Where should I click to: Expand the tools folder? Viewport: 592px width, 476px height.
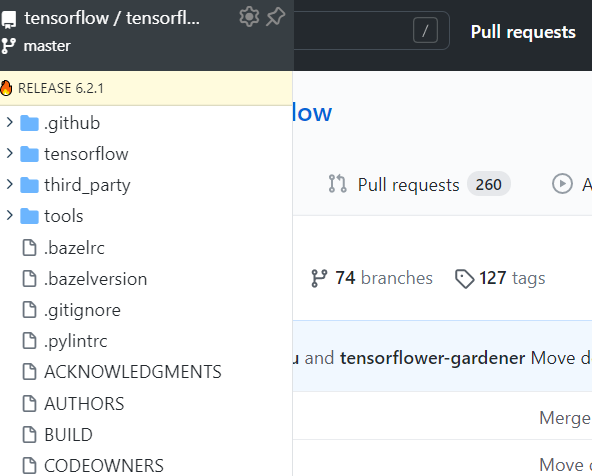[9, 215]
